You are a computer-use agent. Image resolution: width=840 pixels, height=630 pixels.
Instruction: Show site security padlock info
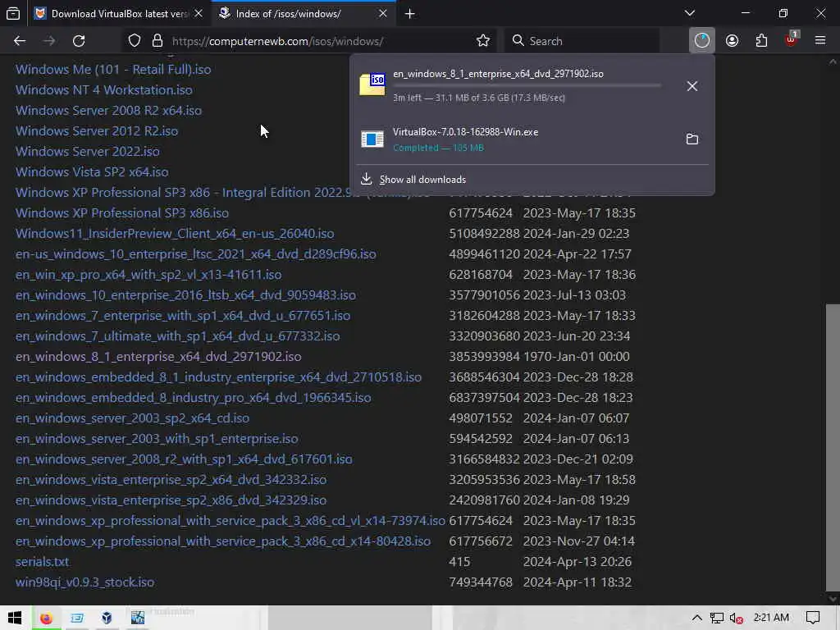(157, 41)
